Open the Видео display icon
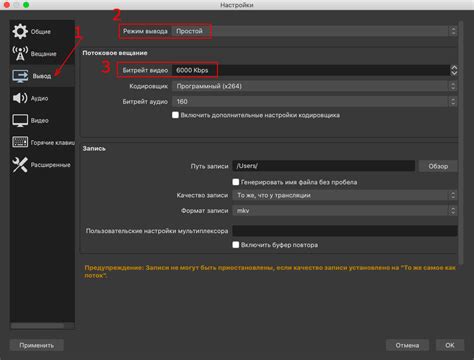Viewport: 474px width, 360px height. click(20, 120)
